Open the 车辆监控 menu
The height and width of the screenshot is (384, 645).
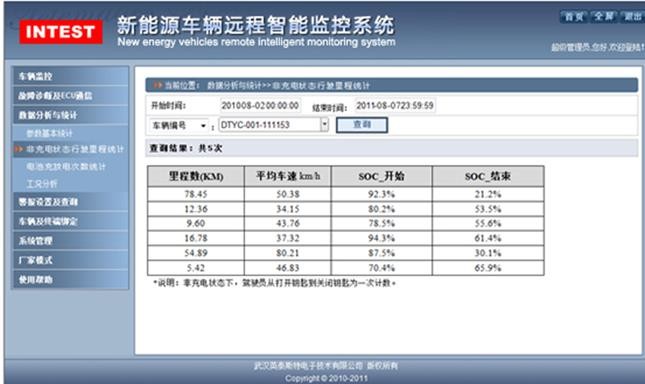click(x=70, y=76)
